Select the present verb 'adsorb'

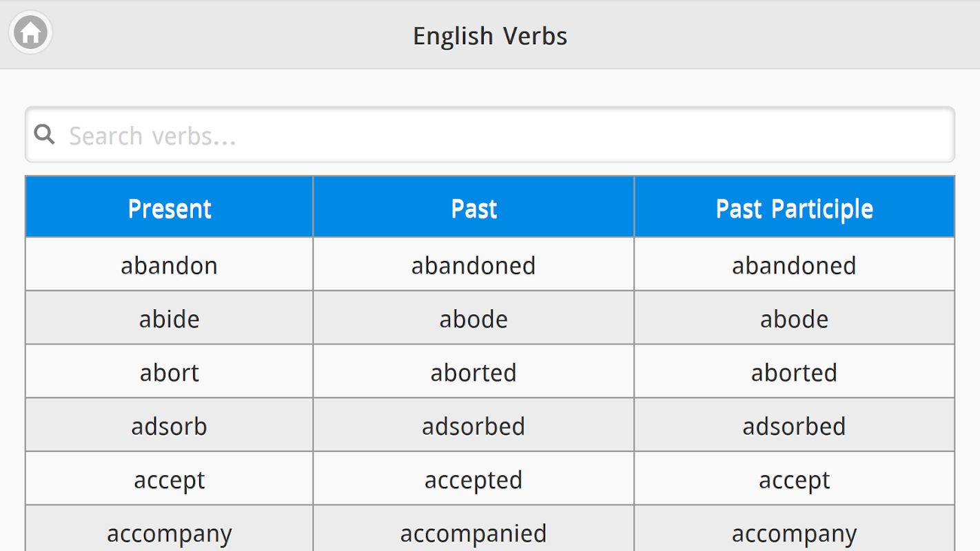[170, 427]
